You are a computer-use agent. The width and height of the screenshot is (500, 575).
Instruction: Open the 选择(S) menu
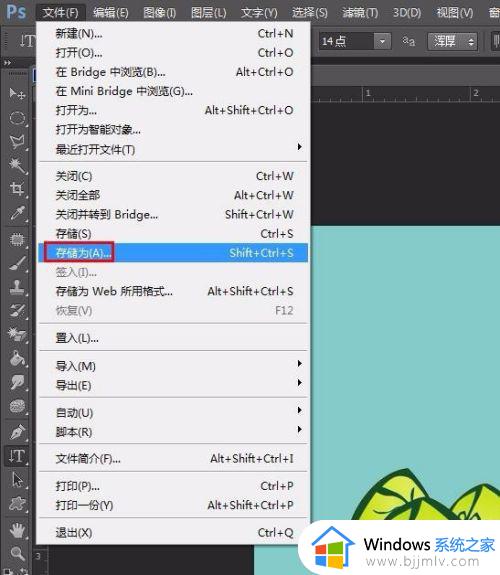pyautogui.click(x=310, y=13)
